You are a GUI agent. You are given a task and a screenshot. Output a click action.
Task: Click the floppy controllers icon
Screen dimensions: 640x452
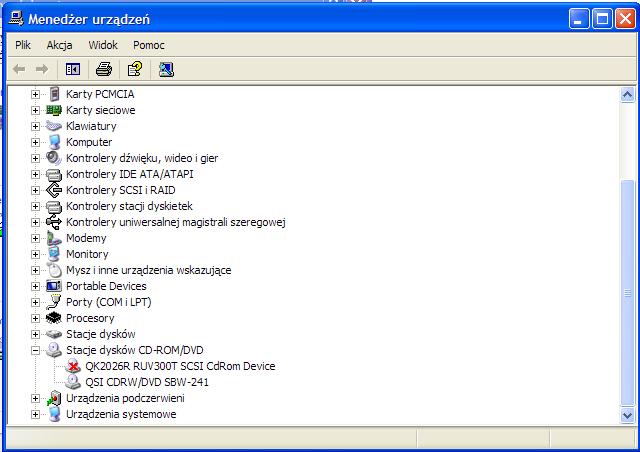pyautogui.click(x=54, y=206)
